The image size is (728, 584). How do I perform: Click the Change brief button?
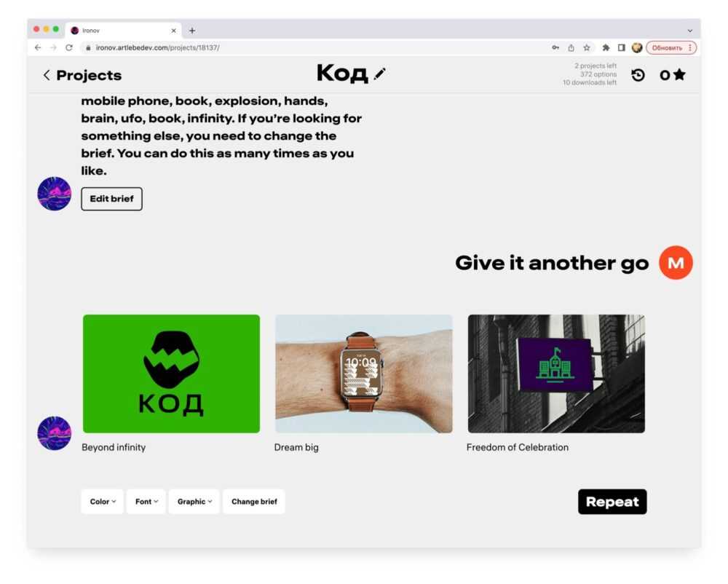point(254,502)
